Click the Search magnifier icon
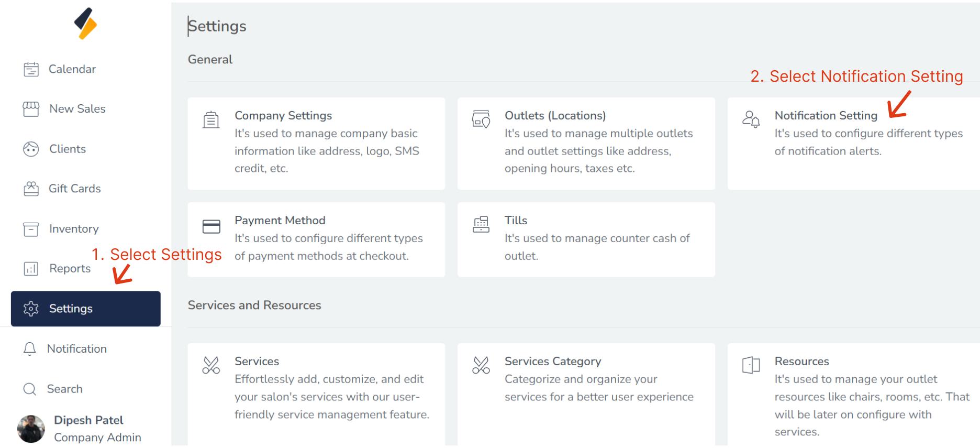The width and height of the screenshot is (980, 448). coord(30,389)
